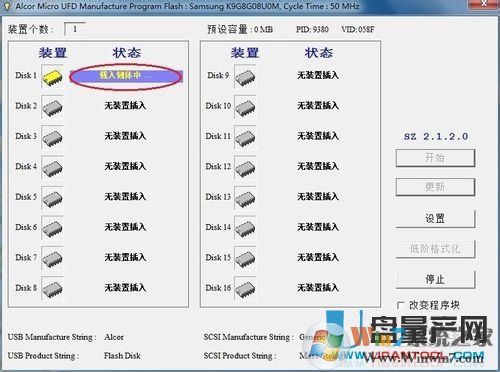Click the 低阶格式化 low-level format button
The image size is (500, 372).
point(435,249)
